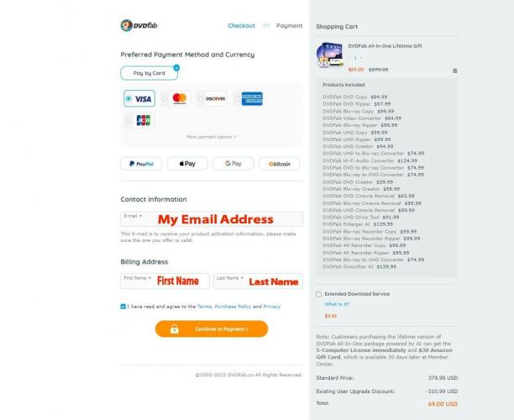Click the DVDFab logo
Viewport: 514px width, 420px height.
[x=139, y=25]
